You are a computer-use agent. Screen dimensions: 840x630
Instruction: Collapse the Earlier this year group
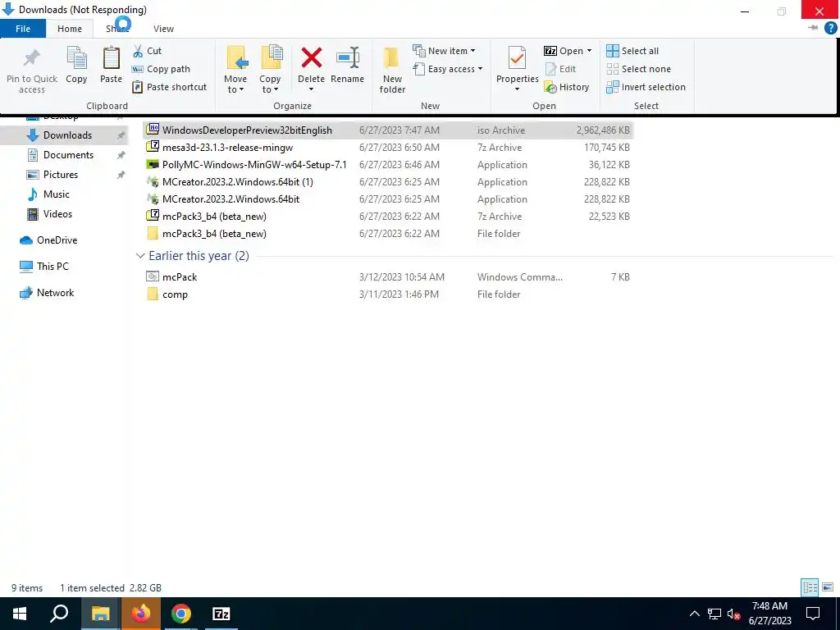tap(140, 256)
